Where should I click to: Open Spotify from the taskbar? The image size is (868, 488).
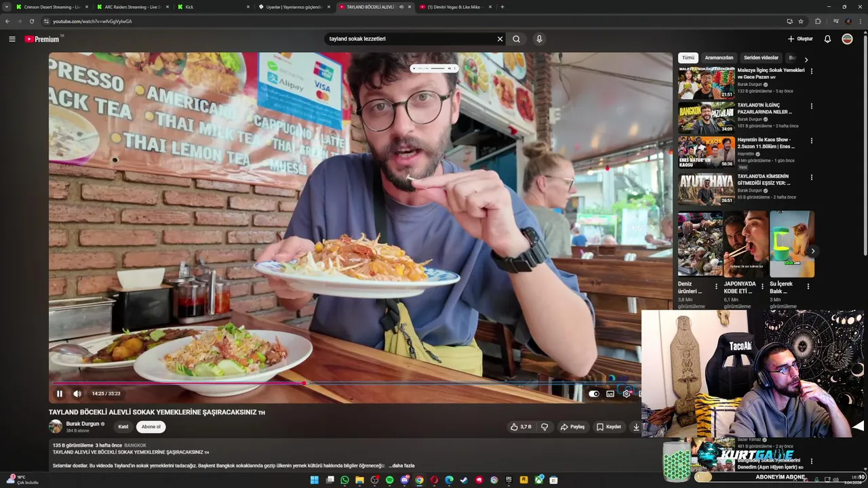pyautogui.click(x=389, y=480)
